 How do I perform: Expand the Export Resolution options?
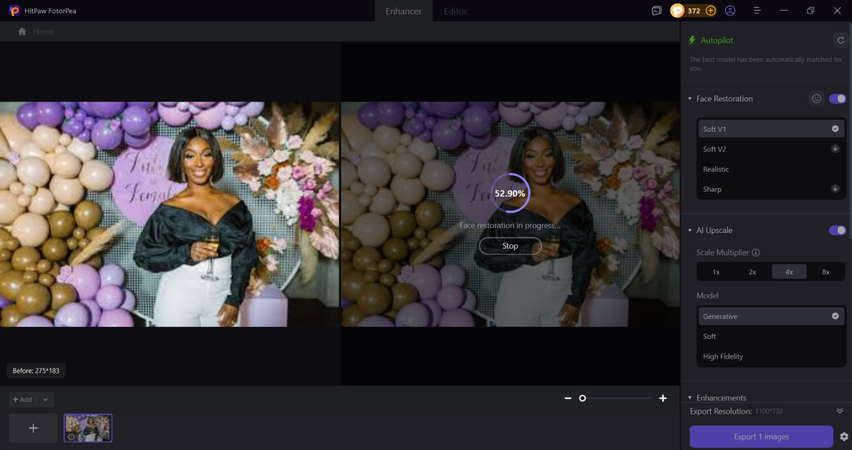tap(839, 411)
